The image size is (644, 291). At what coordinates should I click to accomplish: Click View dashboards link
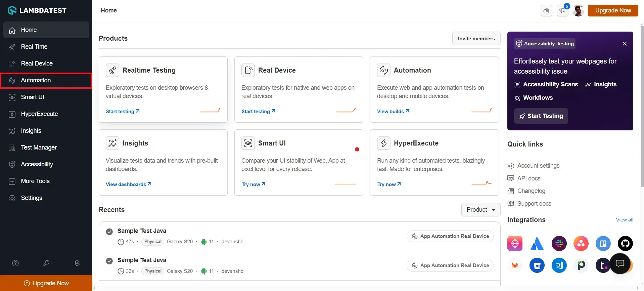point(129,184)
